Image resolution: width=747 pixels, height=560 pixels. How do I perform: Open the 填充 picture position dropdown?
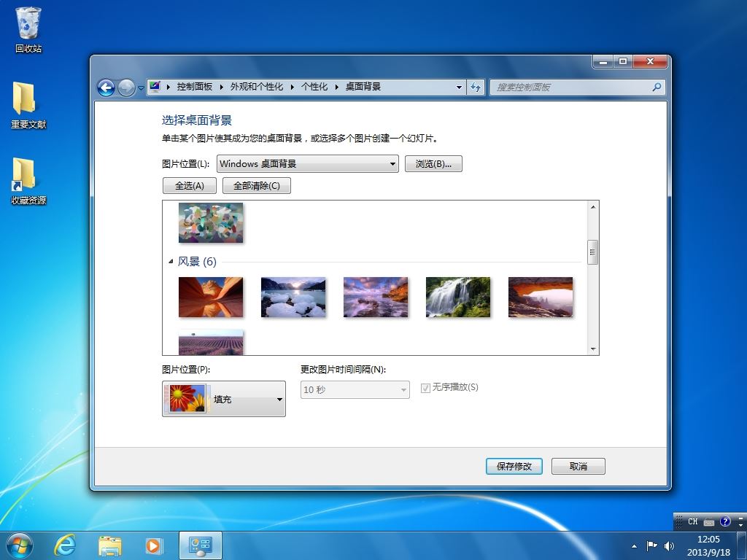(224, 399)
